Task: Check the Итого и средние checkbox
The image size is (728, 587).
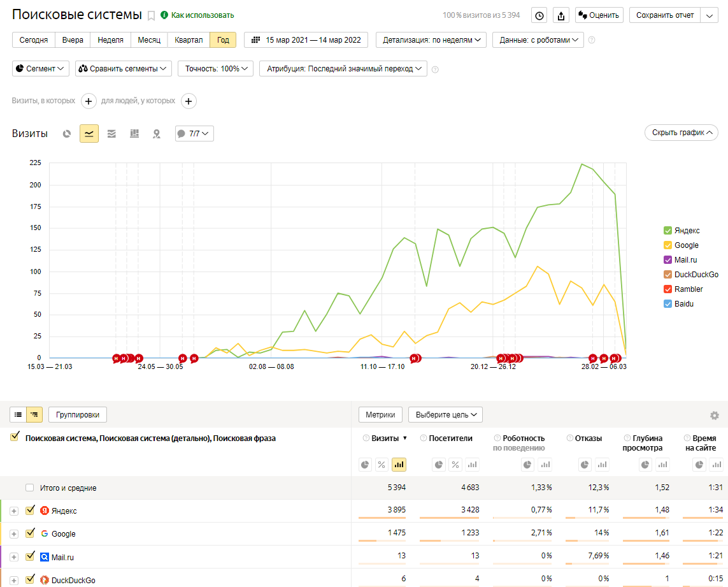Action: tap(30, 488)
